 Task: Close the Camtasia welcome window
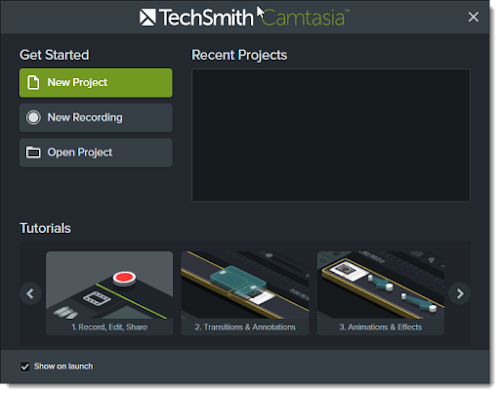(x=473, y=17)
